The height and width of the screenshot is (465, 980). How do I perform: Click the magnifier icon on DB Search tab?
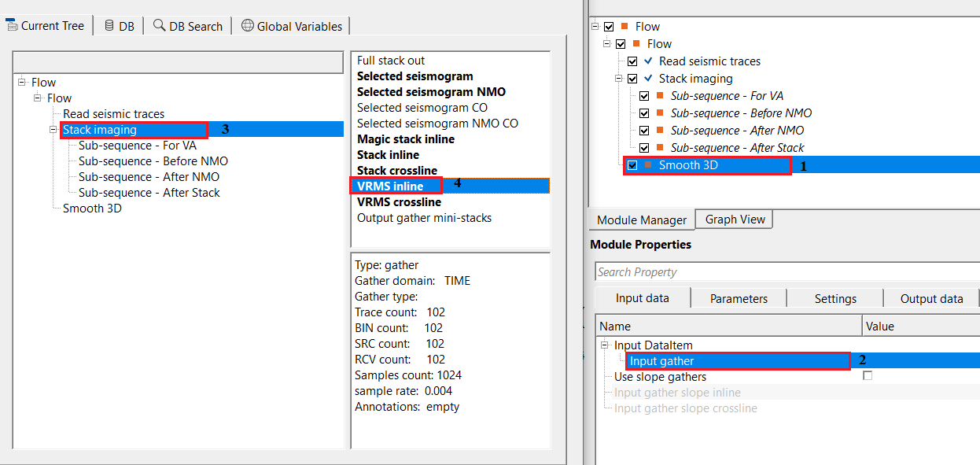tap(159, 25)
